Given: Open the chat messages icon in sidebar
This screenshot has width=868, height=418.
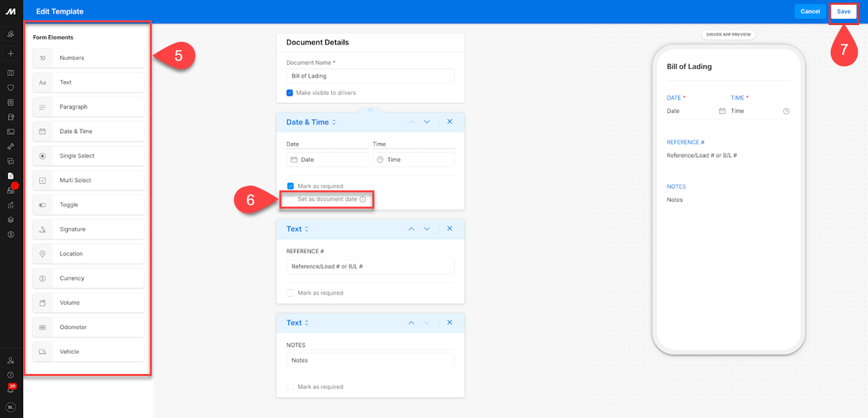Looking at the screenshot, I should [x=11, y=161].
